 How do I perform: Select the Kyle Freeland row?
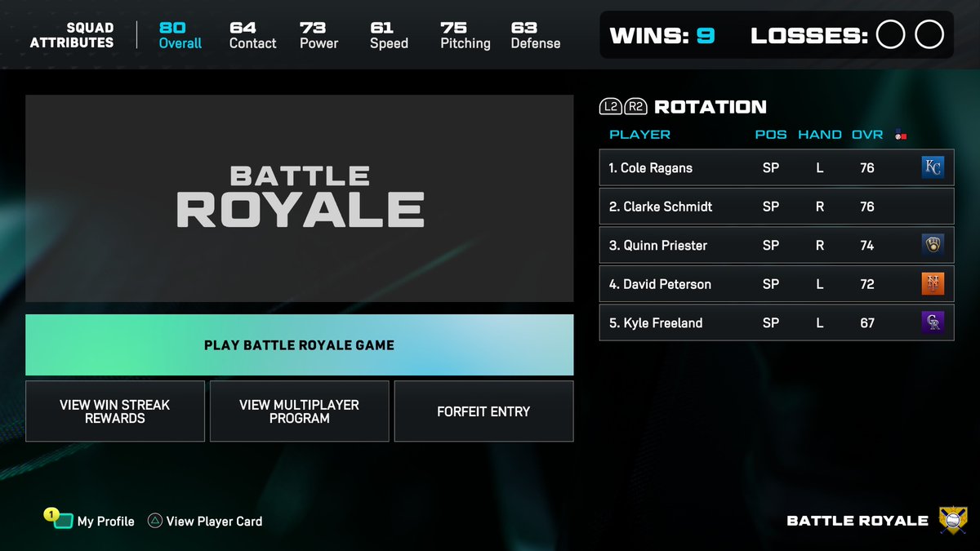click(x=777, y=323)
